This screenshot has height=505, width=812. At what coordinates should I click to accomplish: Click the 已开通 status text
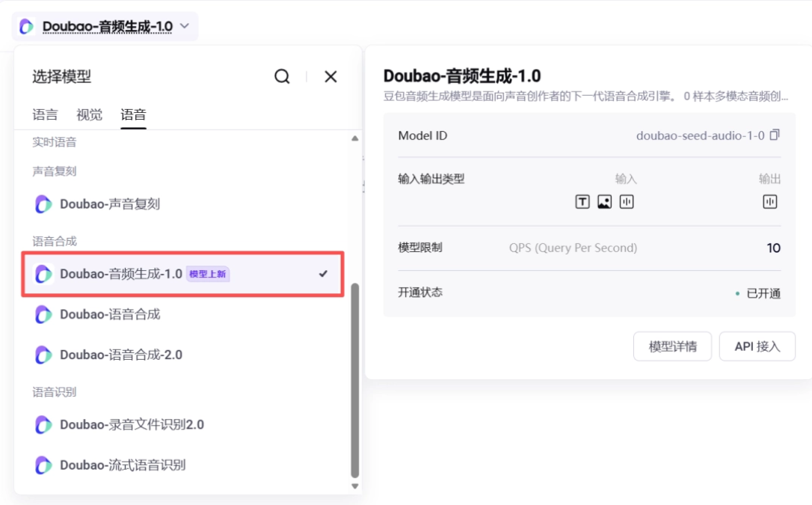763,294
